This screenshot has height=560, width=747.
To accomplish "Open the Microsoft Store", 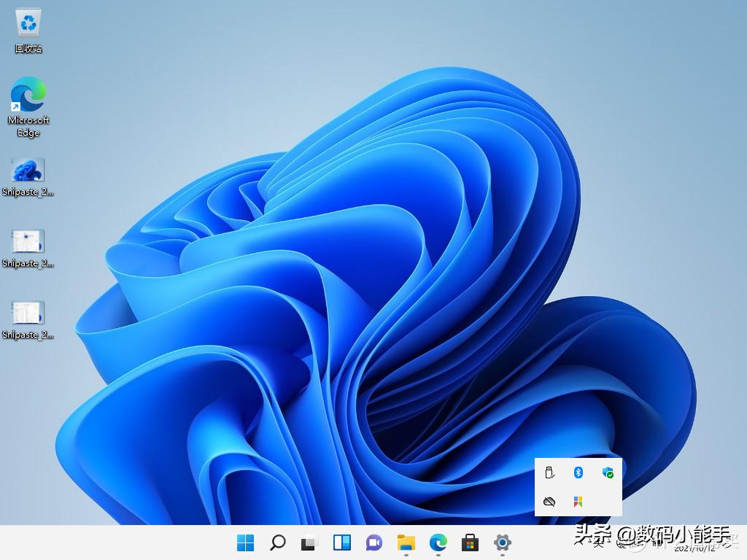I will (x=470, y=542).
